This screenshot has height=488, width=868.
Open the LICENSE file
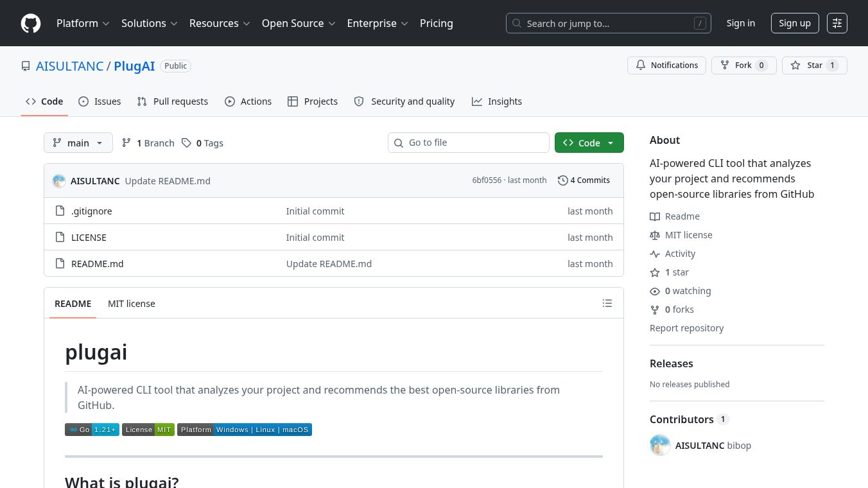(89, 237)
